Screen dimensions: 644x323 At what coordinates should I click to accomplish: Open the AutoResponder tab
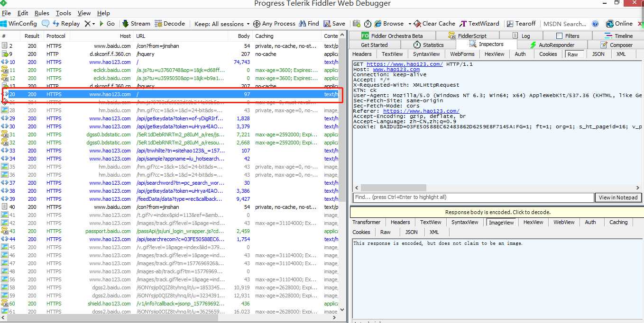[x=552, y=45]
